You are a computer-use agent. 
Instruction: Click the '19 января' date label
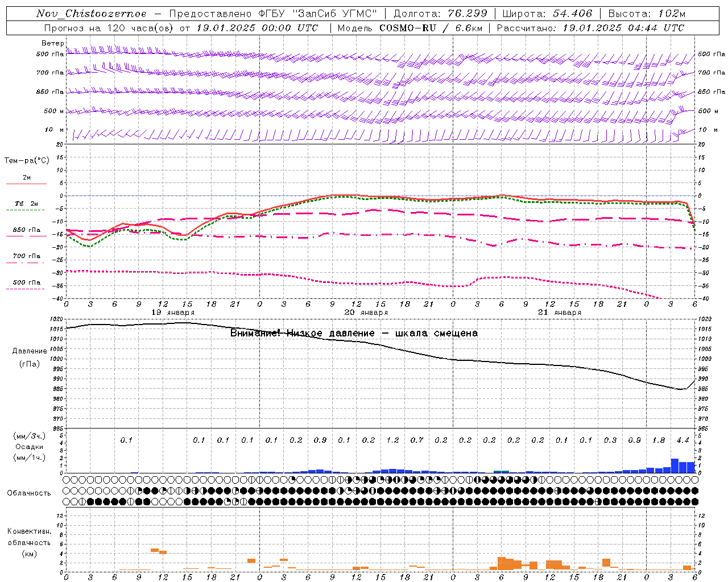(x=173, y=313)
